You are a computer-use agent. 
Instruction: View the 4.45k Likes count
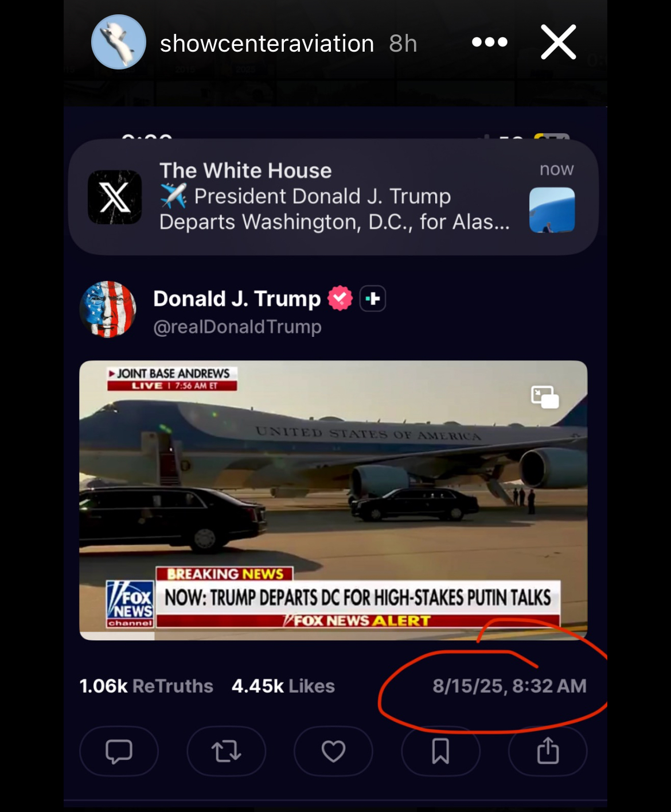coord(283,686)
